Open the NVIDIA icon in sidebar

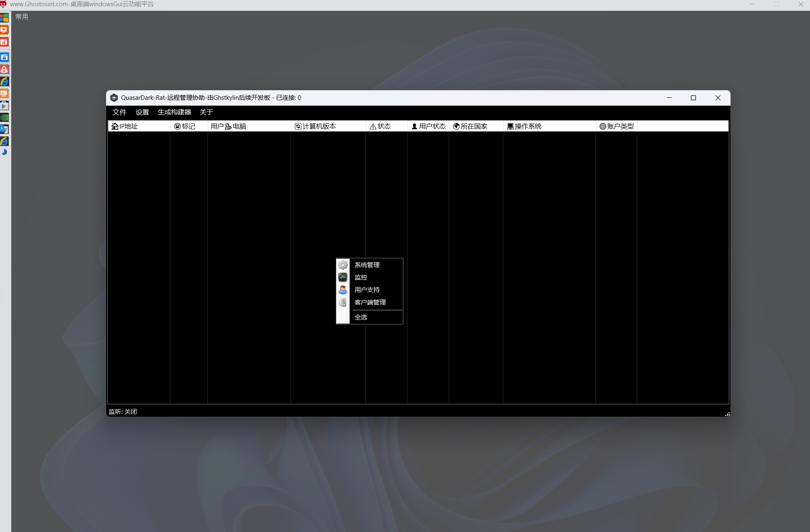tap(4, 117)
